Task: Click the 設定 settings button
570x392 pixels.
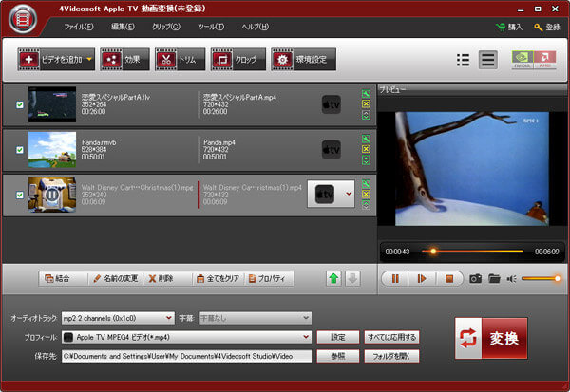Action: pyautogui.click(x=338, y=337)
